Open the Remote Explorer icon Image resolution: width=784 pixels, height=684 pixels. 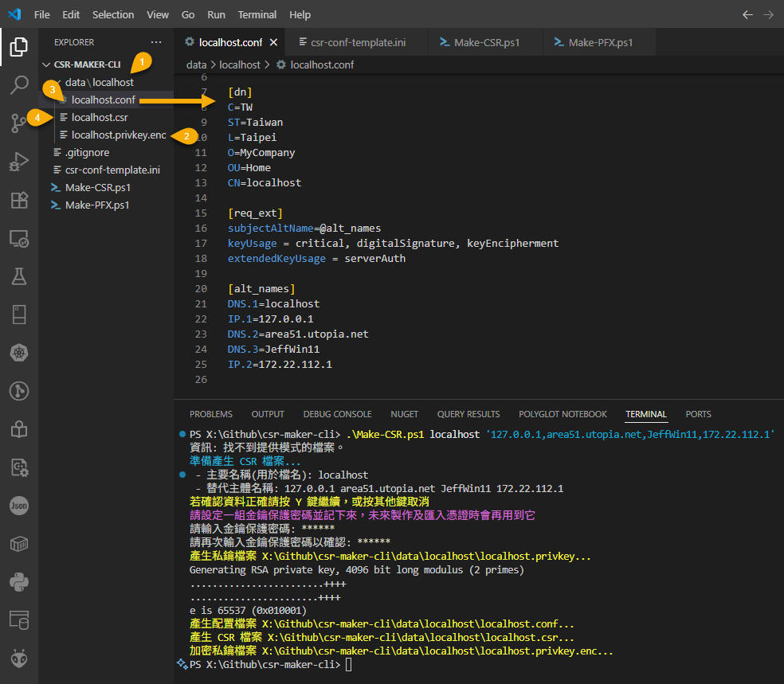[x=18, y=238]
